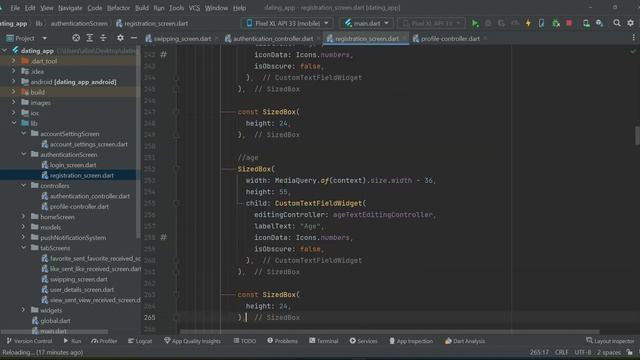Select login_screen.dart in project tree
The width and height of the screenshot is (640, 360).
pos(73,165)
